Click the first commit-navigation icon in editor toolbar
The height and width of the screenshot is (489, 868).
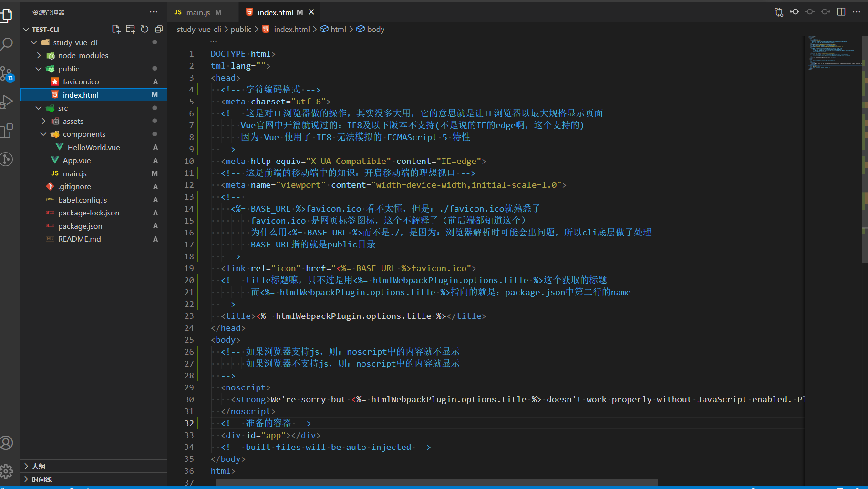pyautogui.click(x=795, y=12)
